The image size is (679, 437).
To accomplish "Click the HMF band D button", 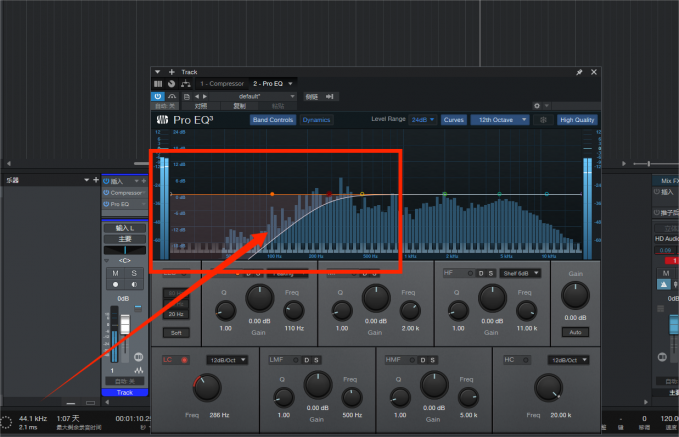I will tap(423, 360).
